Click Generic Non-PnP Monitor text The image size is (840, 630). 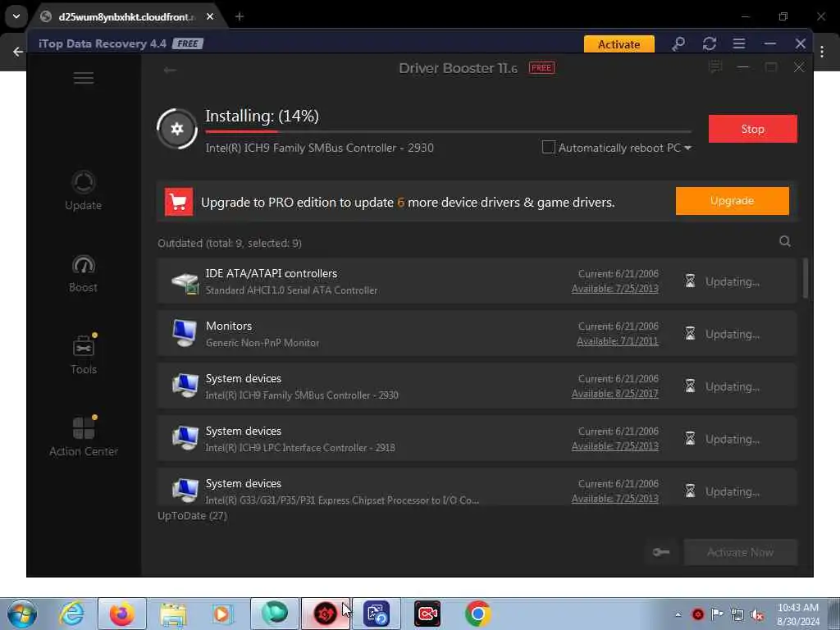pyautogui.click(x=262, y=343)
